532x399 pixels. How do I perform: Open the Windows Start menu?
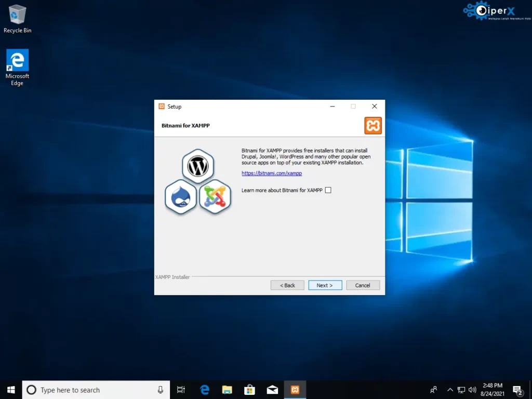[x=11, y=390]
